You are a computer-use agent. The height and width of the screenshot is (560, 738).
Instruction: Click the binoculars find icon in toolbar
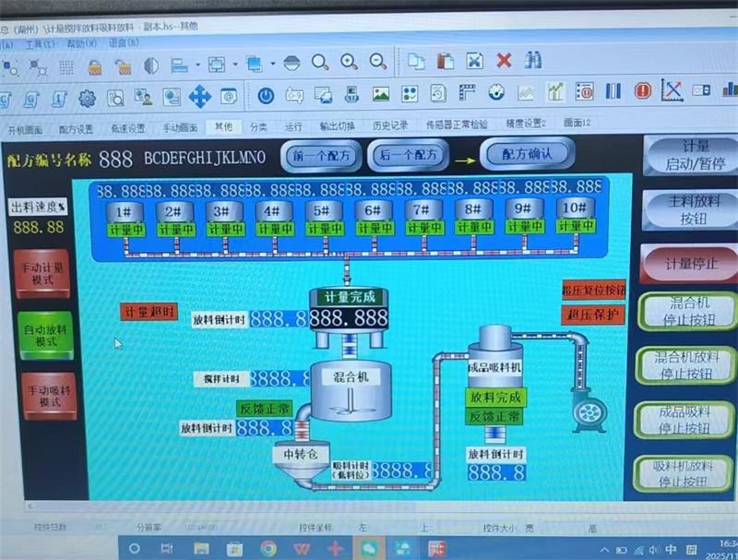tap(533, 62)
